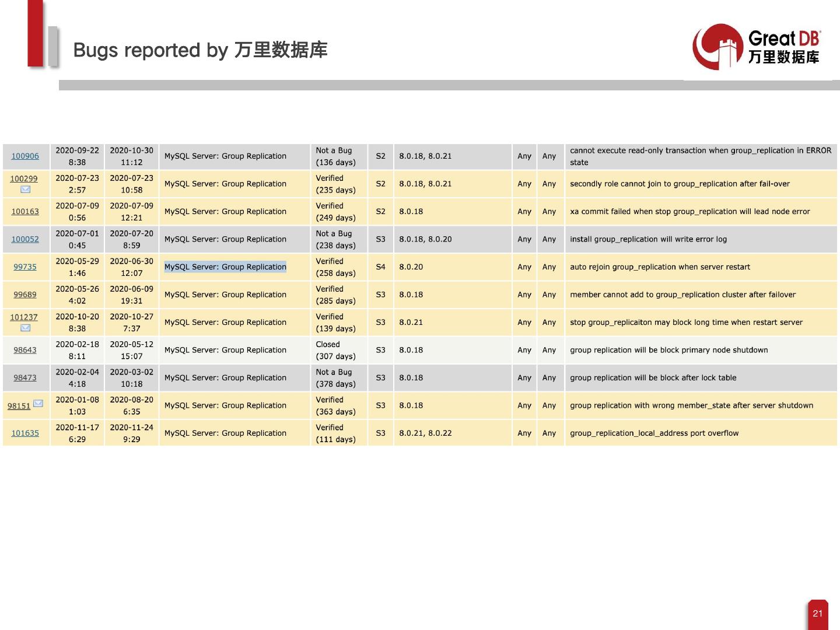Open bug 98643 link
The height and width of the screenshot is (630, 840).
coord(25,350)
